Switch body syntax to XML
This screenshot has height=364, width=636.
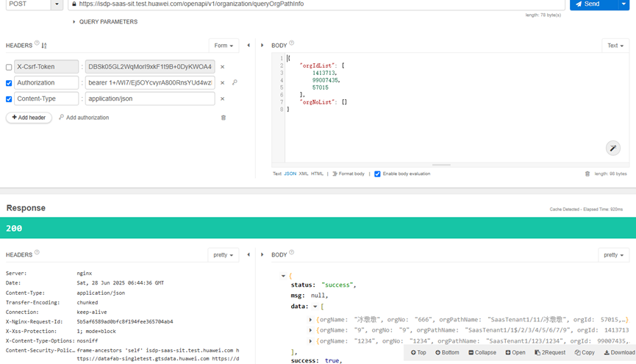[304, 174]
